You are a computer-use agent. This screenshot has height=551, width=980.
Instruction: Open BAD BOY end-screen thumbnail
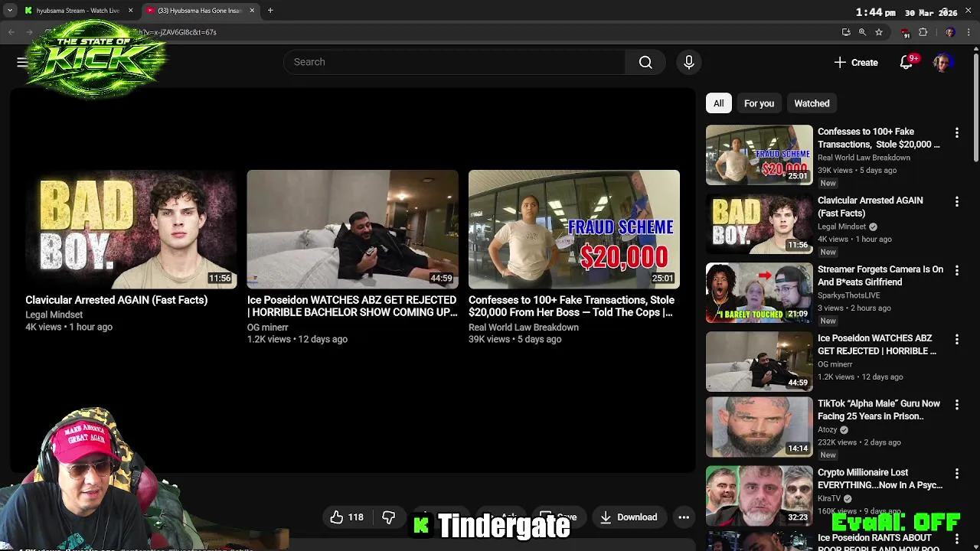131,229
